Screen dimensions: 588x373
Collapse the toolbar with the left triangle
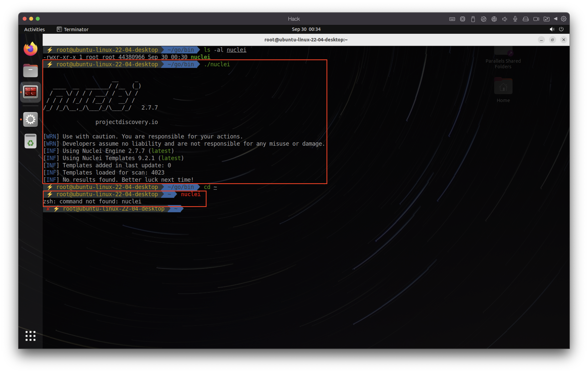pos(556,19)
